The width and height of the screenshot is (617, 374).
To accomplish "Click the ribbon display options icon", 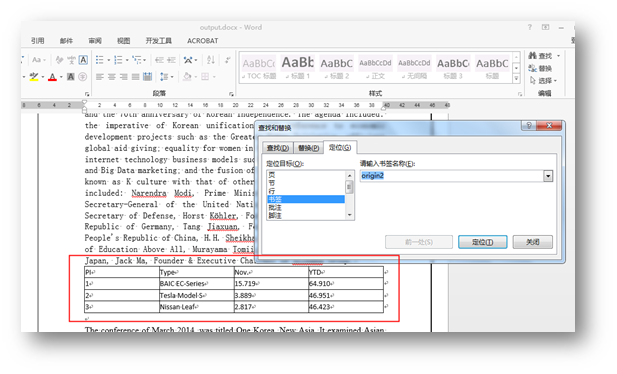I will point(545,27).
